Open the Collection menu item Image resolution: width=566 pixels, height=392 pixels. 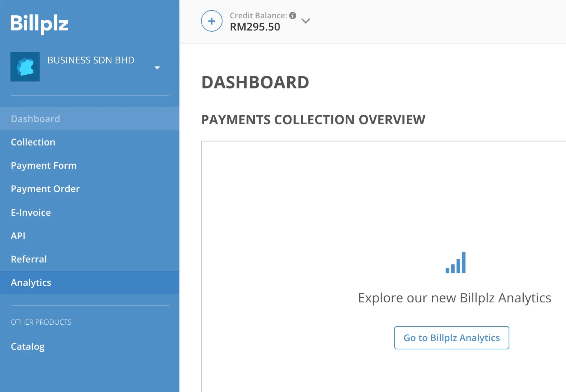pos(90,142)
